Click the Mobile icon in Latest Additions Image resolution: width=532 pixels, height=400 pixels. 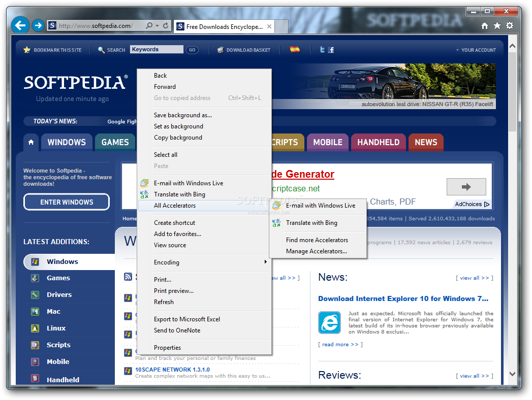35,362
